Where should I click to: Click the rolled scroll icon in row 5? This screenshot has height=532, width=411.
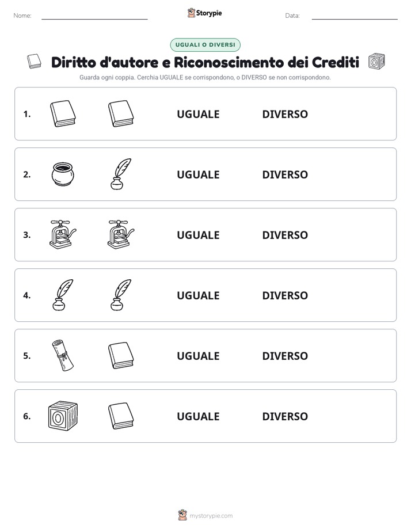63,355
